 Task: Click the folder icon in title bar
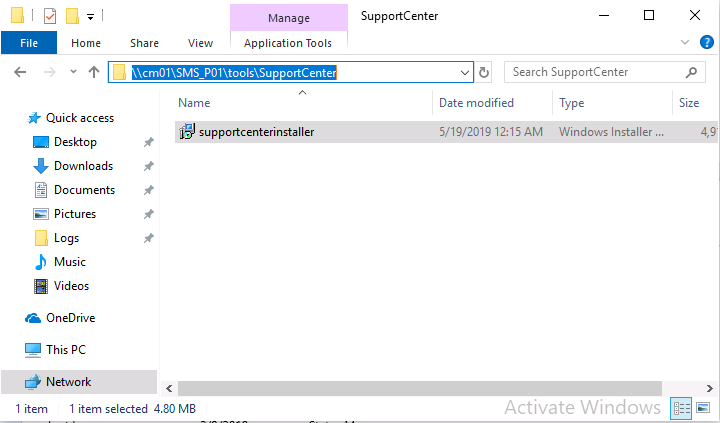pos(17,15)
